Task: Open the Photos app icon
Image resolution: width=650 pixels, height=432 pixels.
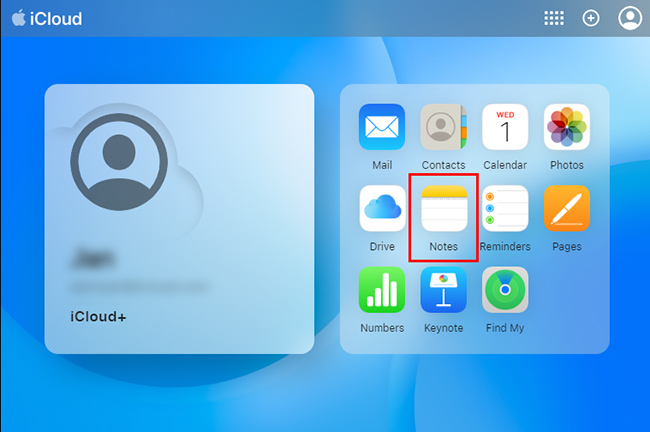Action: point(566,127)
